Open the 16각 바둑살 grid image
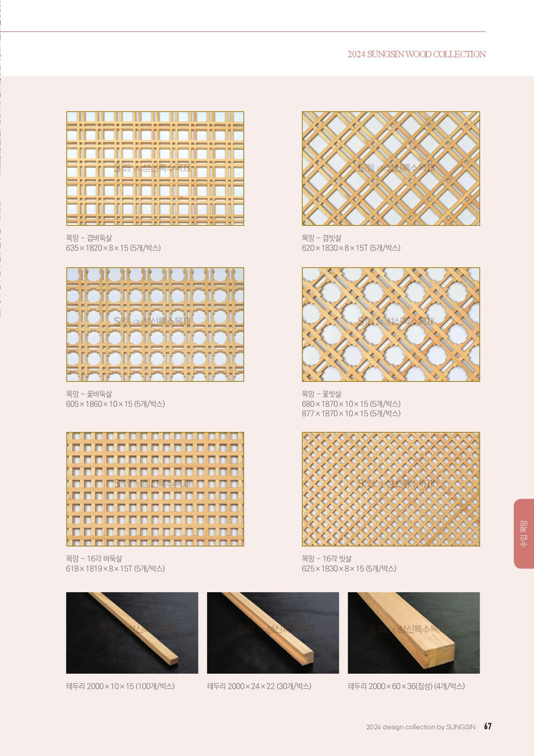Viewport: 534px width, 756px height. click(155, 489)
